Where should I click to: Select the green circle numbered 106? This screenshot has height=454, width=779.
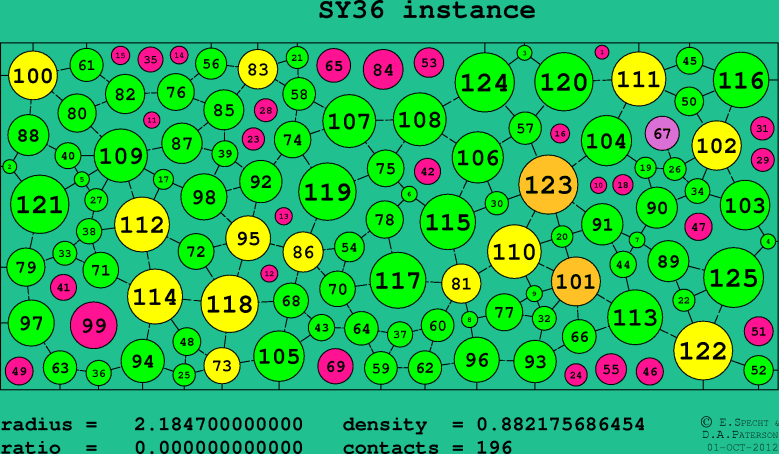click(x=477, y=158)
